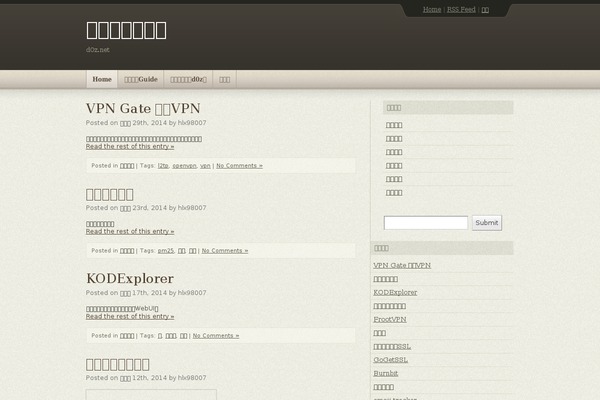Open the post title dated 23rd, 2014
Viewport: 600px width, 400px height.
pos(109,194)
